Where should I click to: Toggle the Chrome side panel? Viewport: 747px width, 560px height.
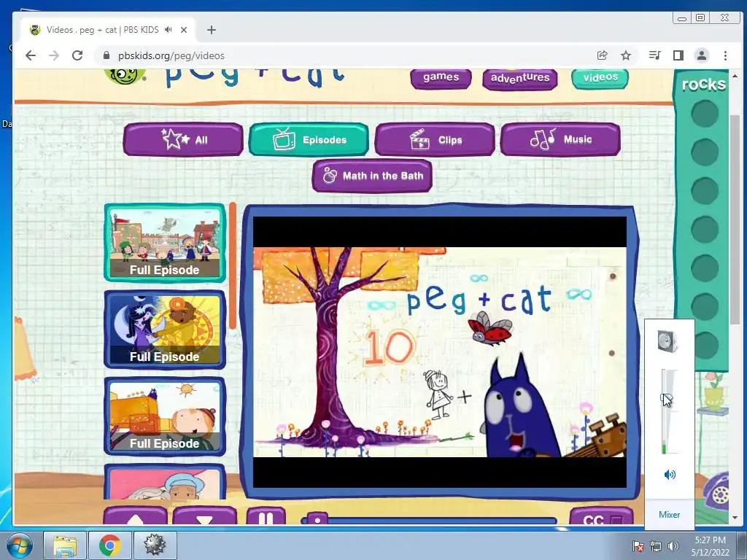pos(678,55)
